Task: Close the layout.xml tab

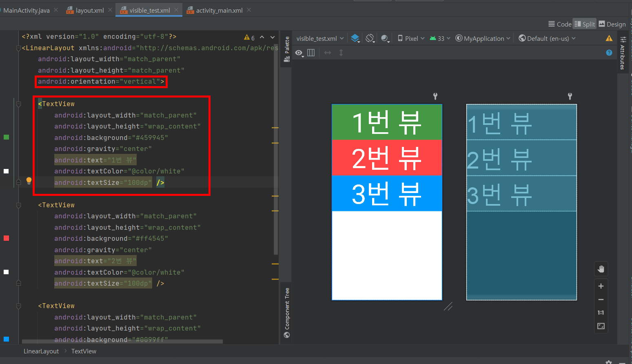Action: click(110, 10)
